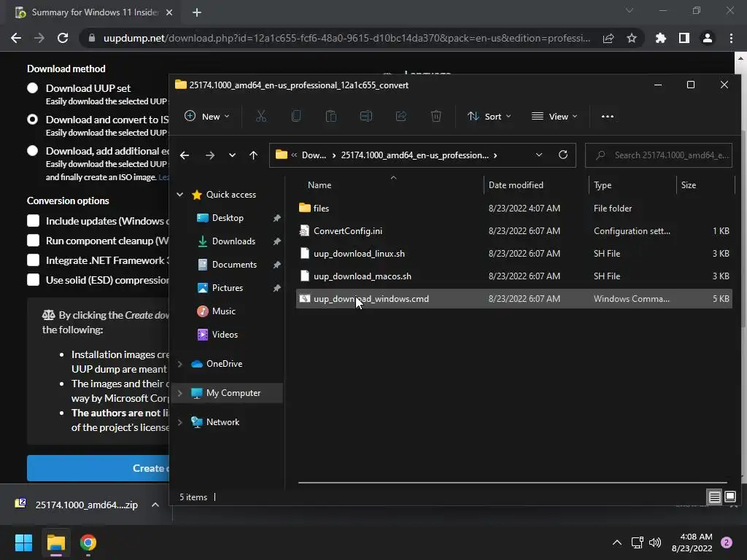Viewport: 747px width, 560px height.
Task: Click the Delete trash icon in Explorer
Action: tap(436, 116)
